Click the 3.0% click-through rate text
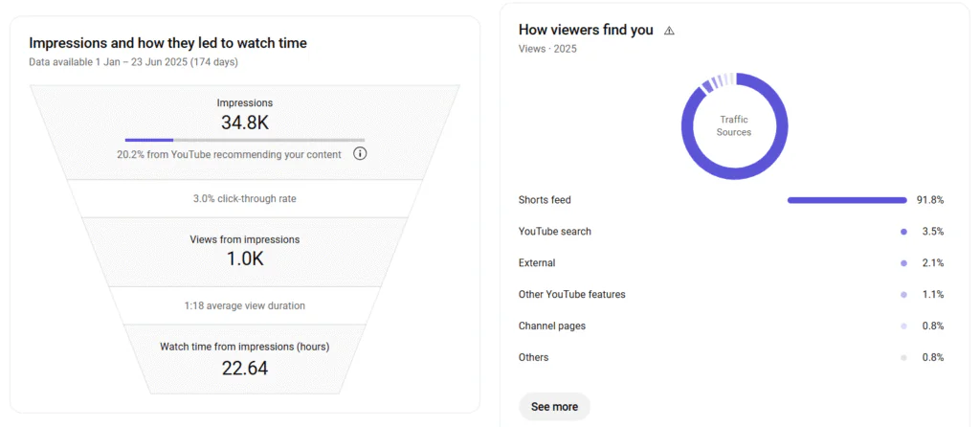Viewport: 980px width, 427px height. coord(245,199)
